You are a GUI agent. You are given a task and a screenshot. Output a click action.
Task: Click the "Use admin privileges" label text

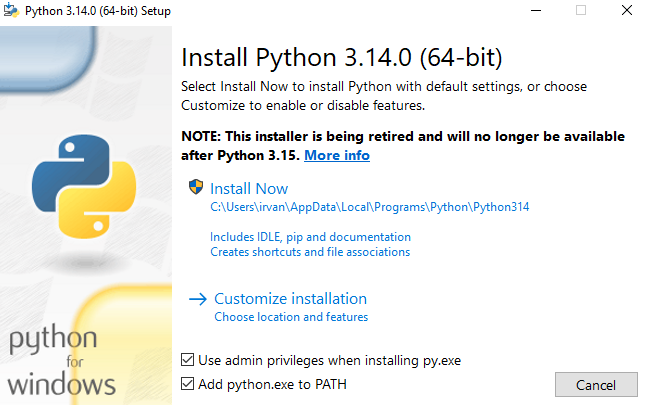329,360
